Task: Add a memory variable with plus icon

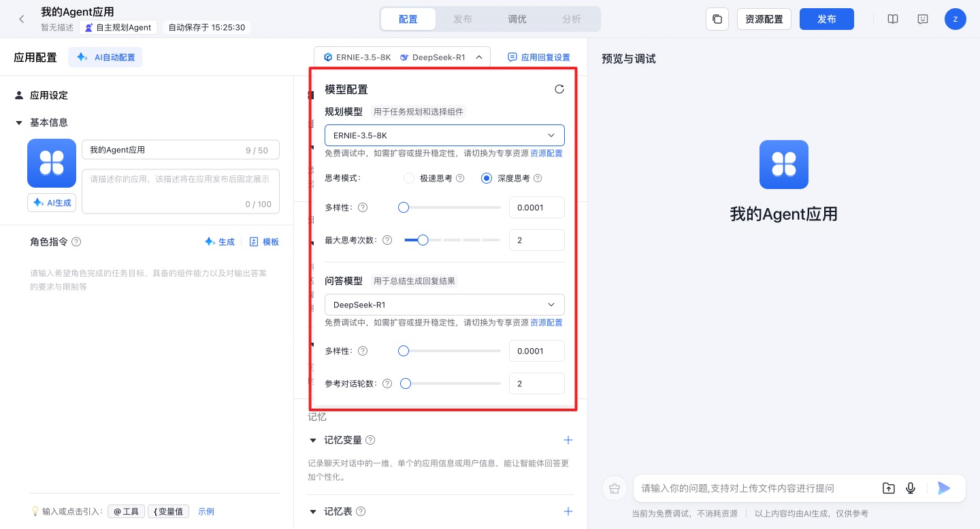Action: pyautogui.click(x=568, y=440)
